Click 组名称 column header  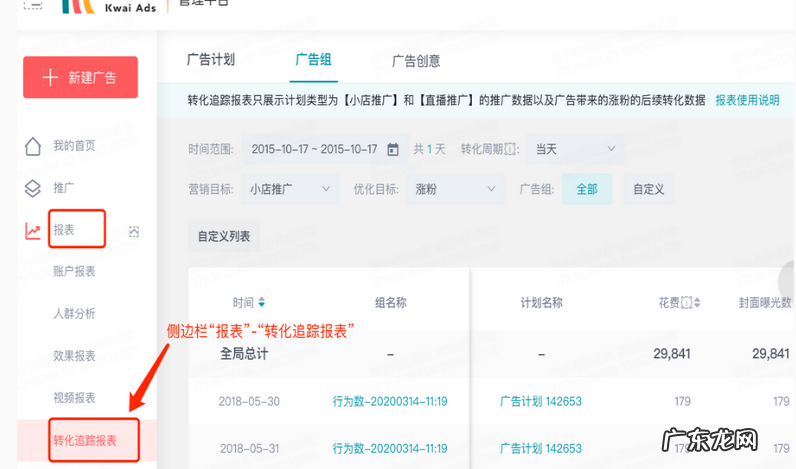pos(390,303)
